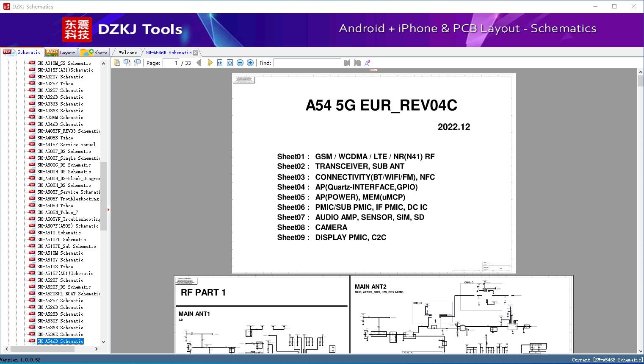This screenshot has height=364, width=644.
Task: Open the Welcome document tab
Action: click(128, 53)
